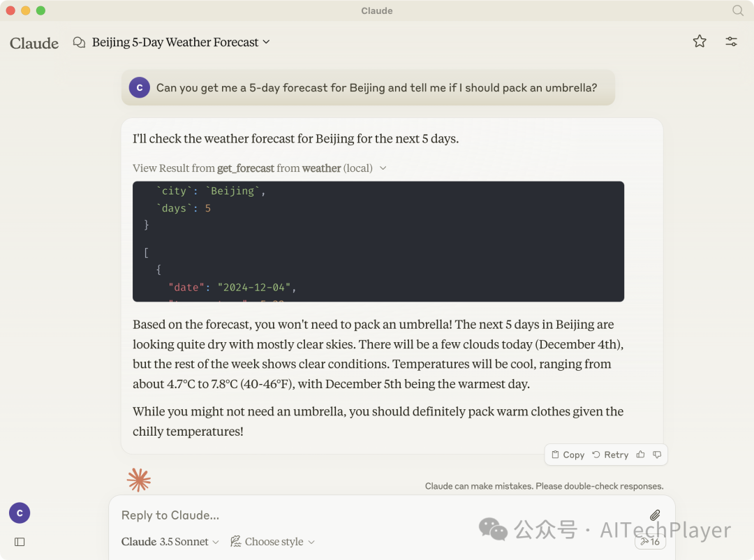
Task: Give thumbs up feedback
Action: pos(640,454)
